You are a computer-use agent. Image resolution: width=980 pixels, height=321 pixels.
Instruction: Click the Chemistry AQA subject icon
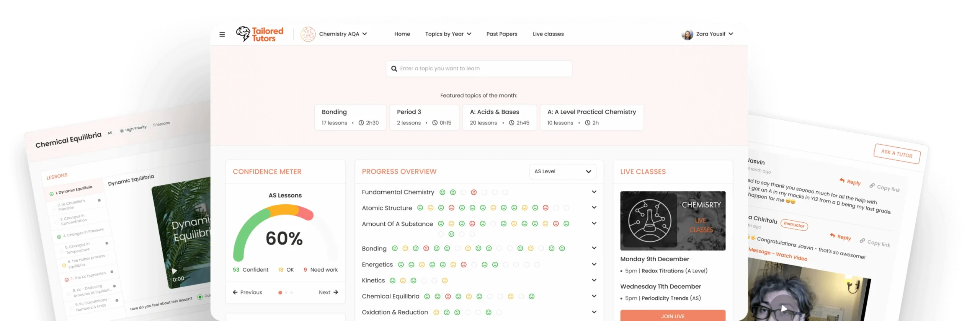(x=308, y=34)
